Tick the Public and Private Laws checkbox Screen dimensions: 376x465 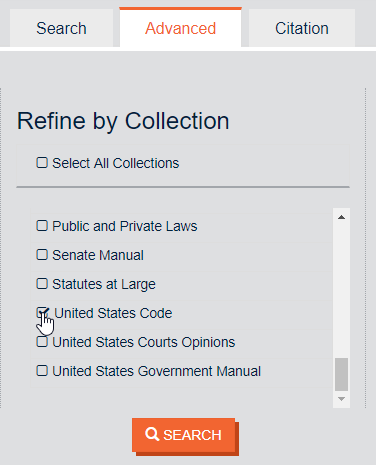click(x=42, y=226)
